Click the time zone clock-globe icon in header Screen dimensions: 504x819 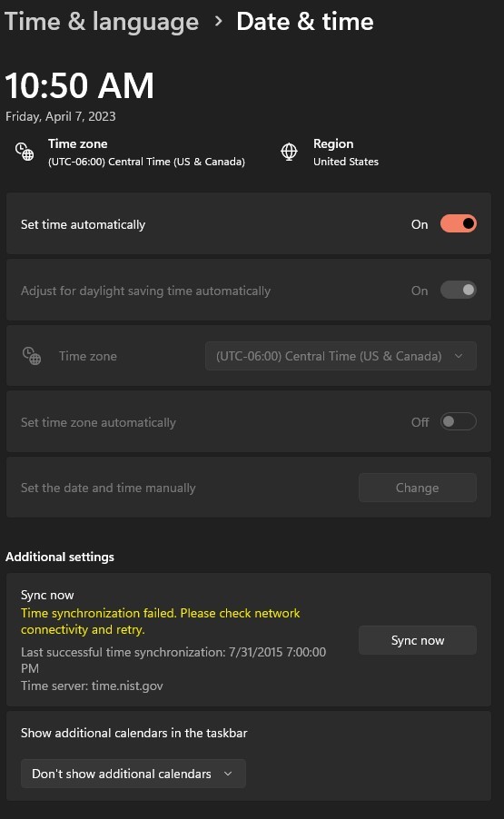point(25,152)
